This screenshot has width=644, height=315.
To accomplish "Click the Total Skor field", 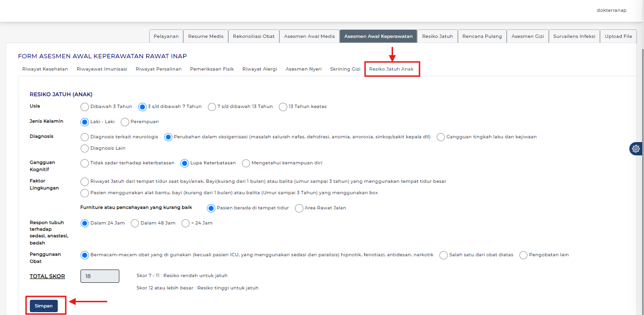I will [x=100, y=276].
